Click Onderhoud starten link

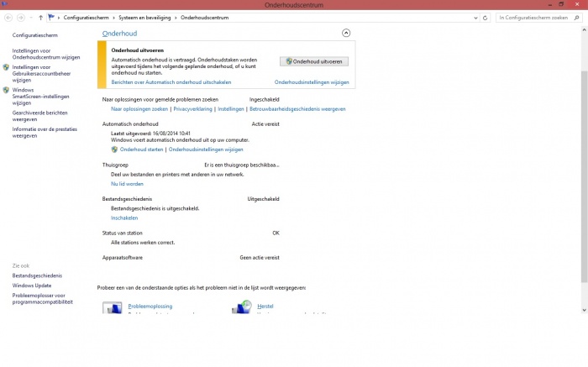[141, 149]
